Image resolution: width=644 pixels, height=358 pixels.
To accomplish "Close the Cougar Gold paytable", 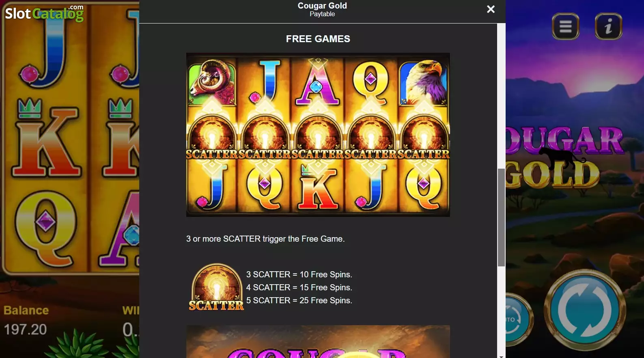I will [491, 9].
